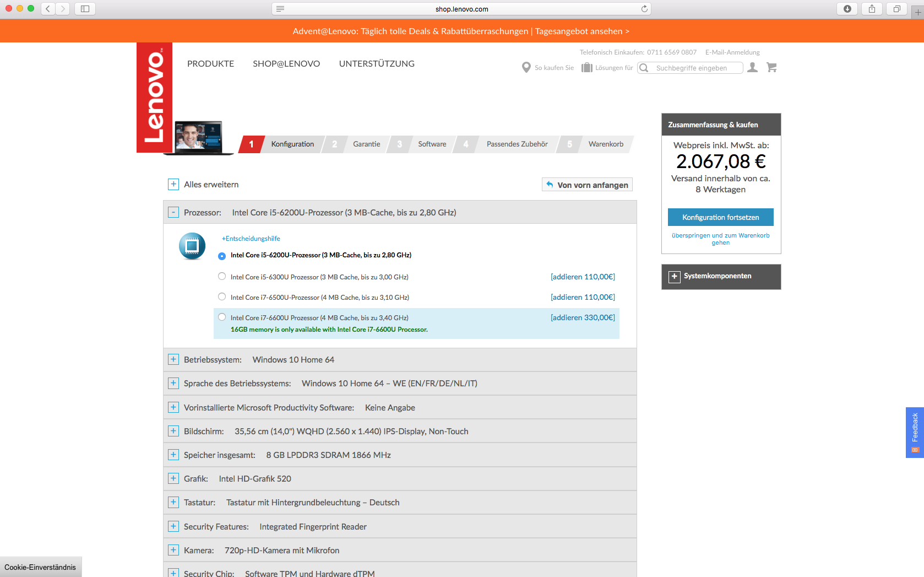Viewport: 924px width, 577px height.
Task: Open Safari downloads icon
Action: [x=847, y=8]
